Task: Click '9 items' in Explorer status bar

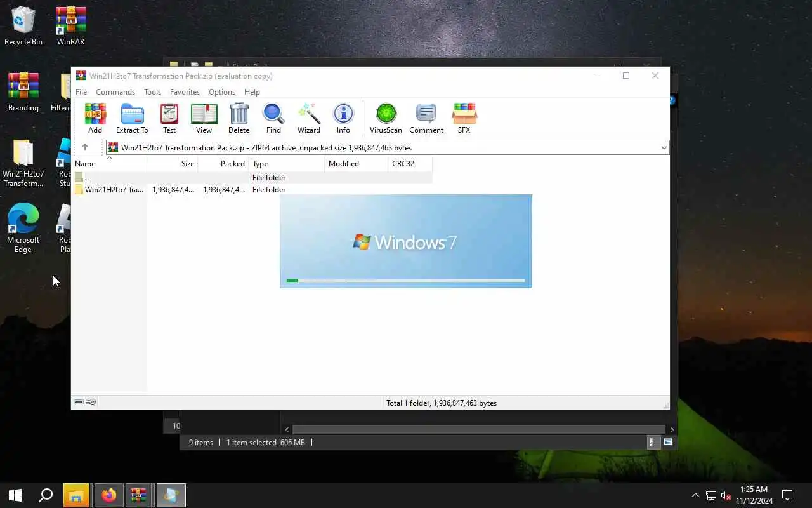Action: (201, 442)
